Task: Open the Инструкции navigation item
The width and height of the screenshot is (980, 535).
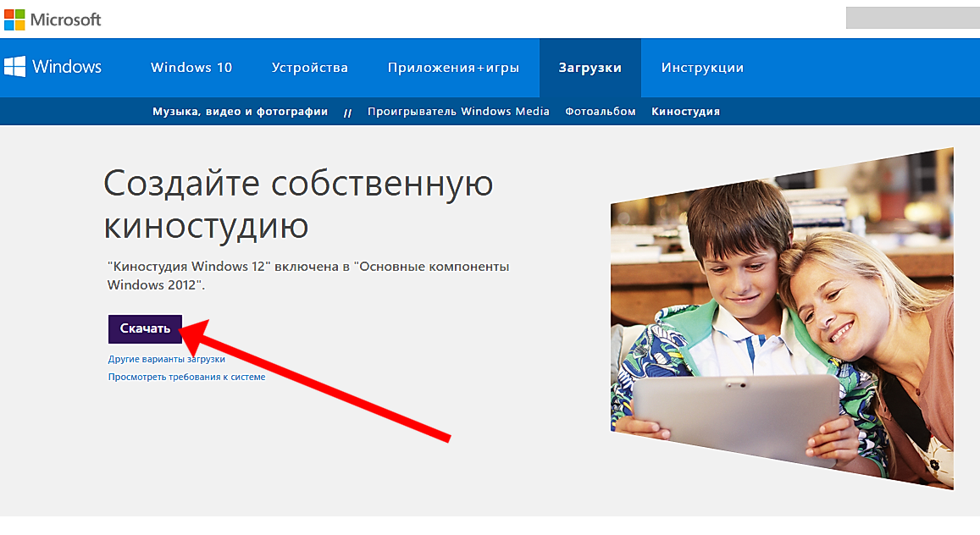Action: [702, 68]
